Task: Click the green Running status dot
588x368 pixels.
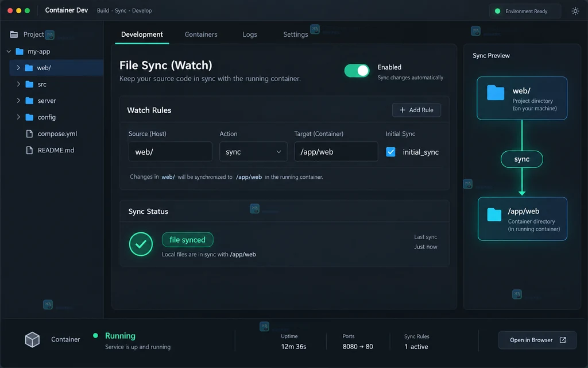Action: [x=96, y=335]
